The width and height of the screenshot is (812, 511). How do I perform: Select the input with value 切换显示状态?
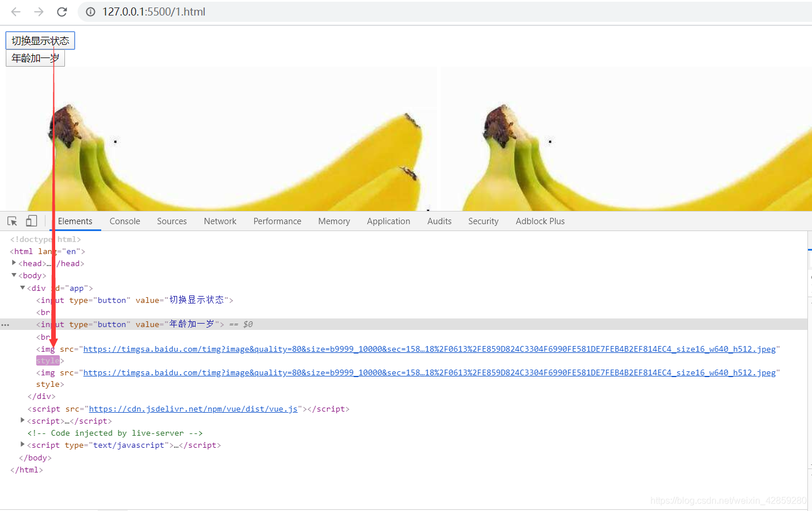(135, 300)
